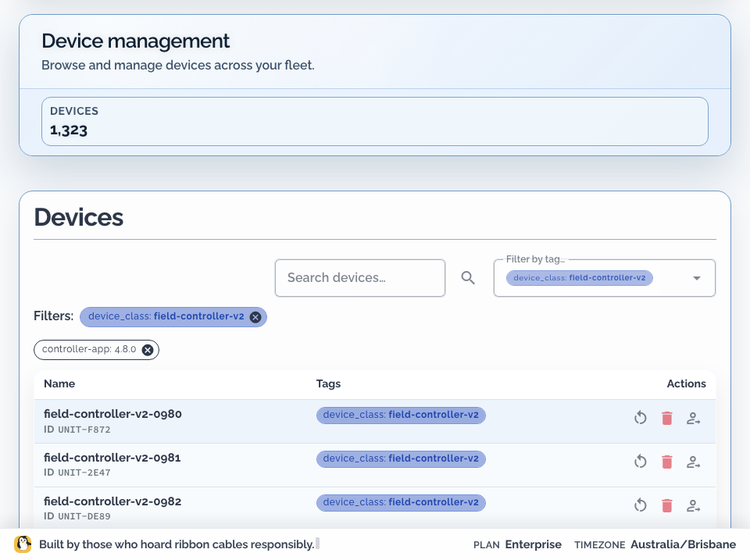The width and height of the screenshot is (750, 560).
Task: Delete device field-controller-v2-0981
Action: pyautogui.click(x=666, y=462)
